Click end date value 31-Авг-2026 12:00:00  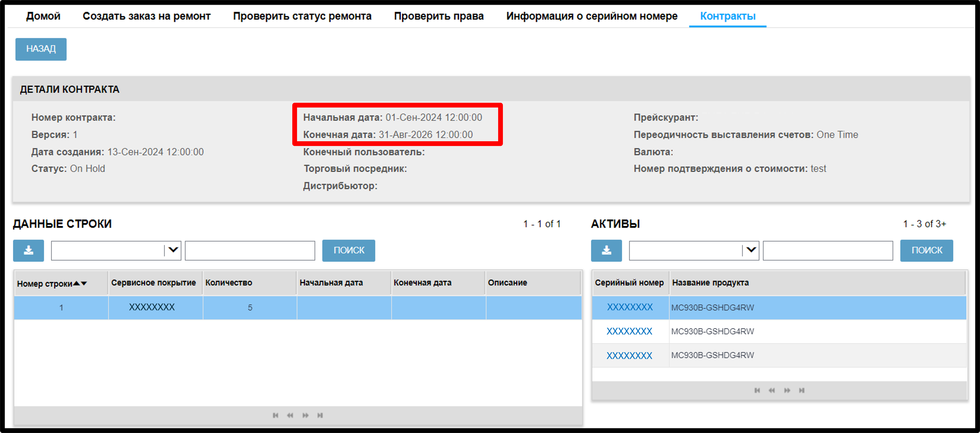click(x=426, y=135)
